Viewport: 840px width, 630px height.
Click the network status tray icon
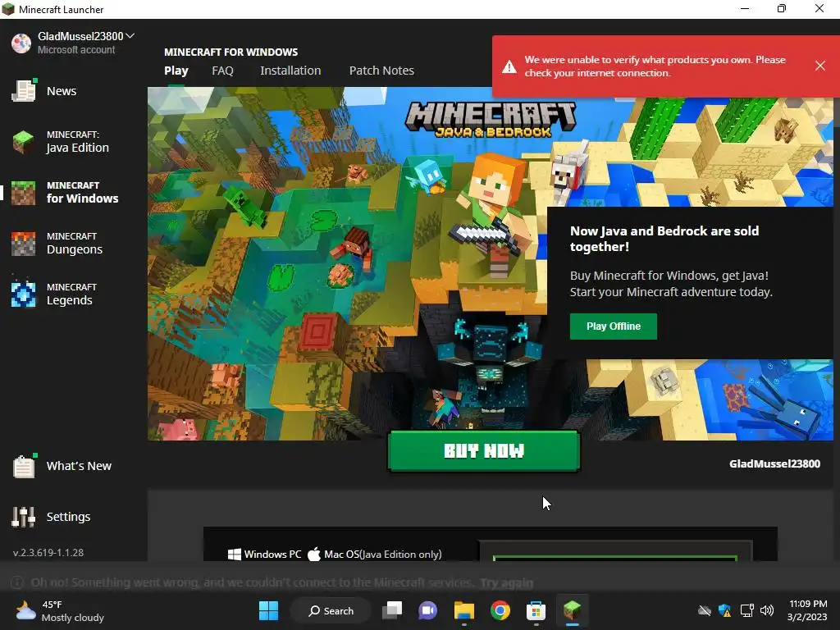[x=746, y=610]
